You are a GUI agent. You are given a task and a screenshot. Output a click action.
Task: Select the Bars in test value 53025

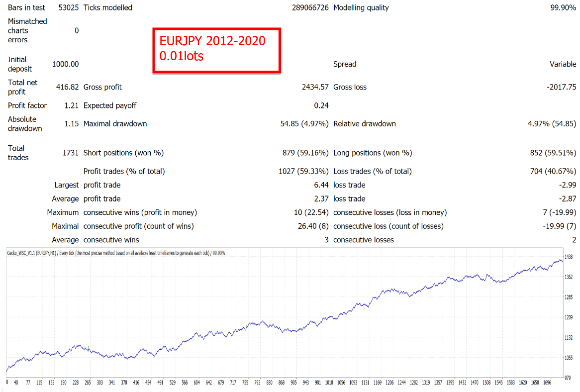69,8
